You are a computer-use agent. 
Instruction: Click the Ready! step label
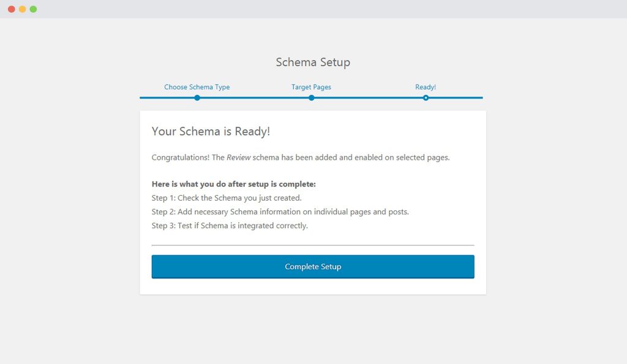[x=426, y=87]
